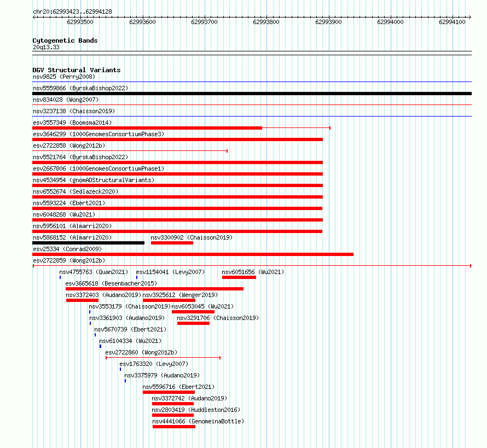Click nsv5868152 (Almarri2020) label

pos(72,237)
